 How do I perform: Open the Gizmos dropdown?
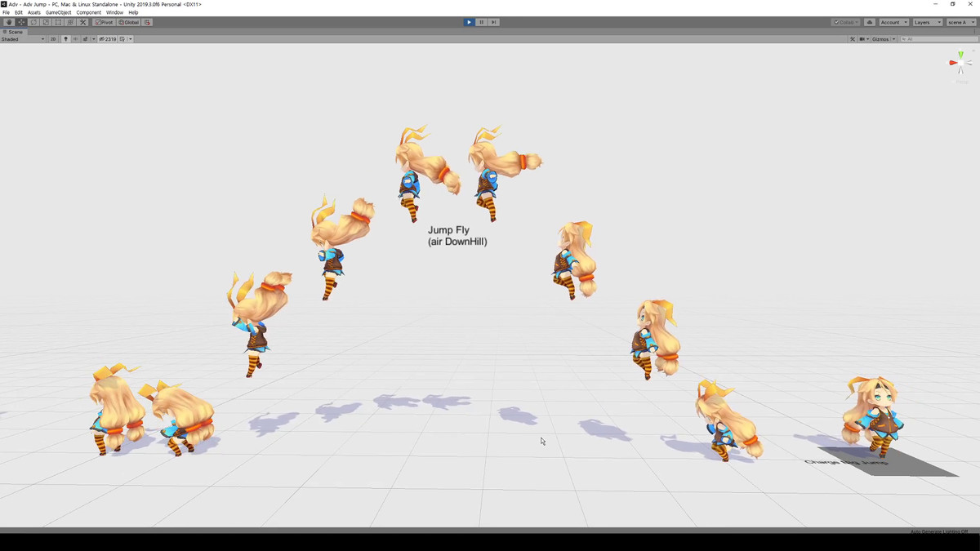[883, 38]
